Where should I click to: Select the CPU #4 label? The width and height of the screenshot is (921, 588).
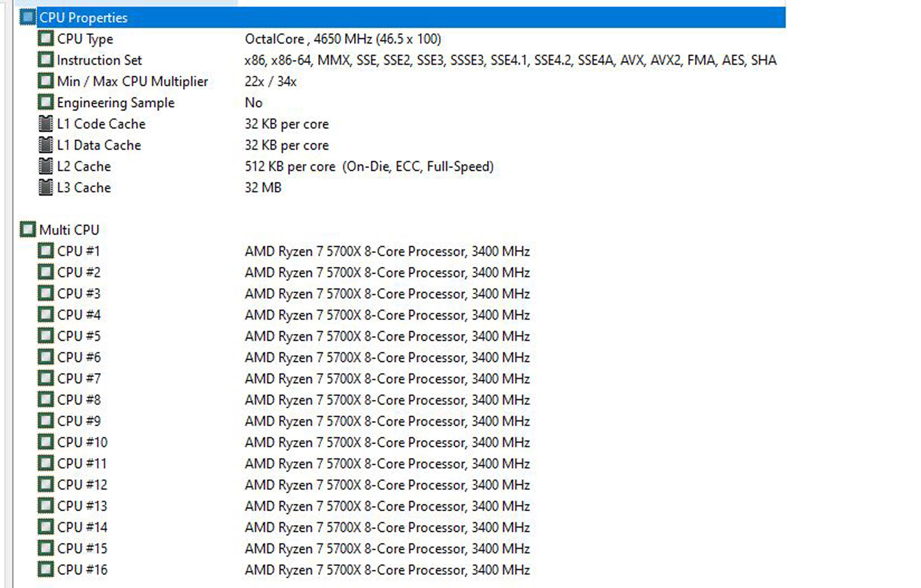pyautogui.click(x=79, y=315)
